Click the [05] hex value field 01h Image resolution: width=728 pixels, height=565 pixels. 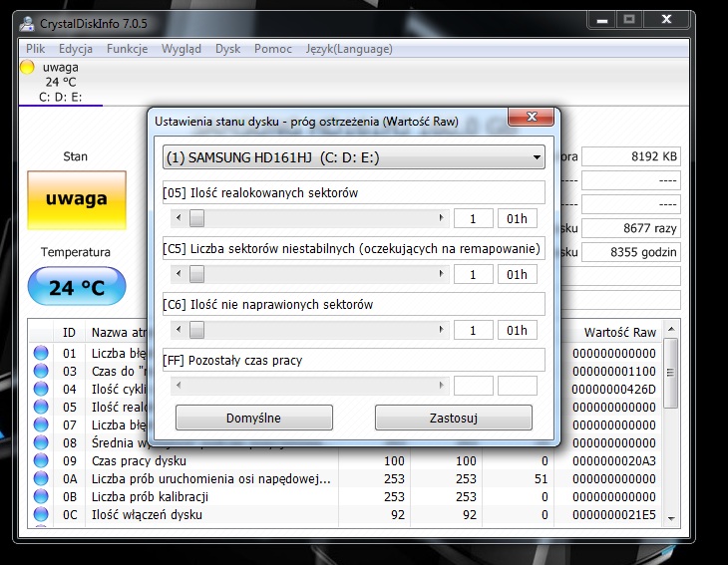coord(518,218)
